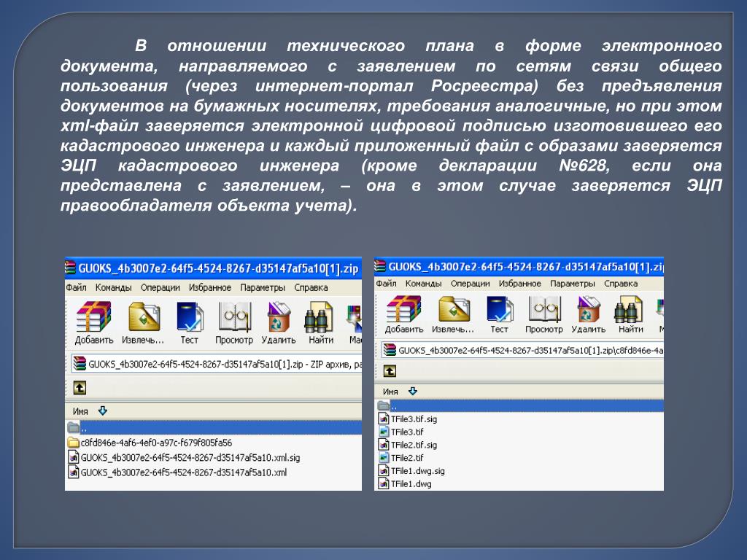
Task: Open Параметры menu in right window
Action: pos(573,284)
